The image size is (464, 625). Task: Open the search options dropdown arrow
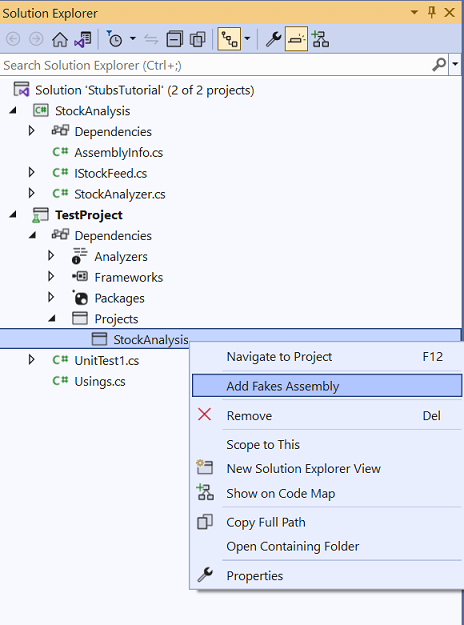click(x=455, y=64)
